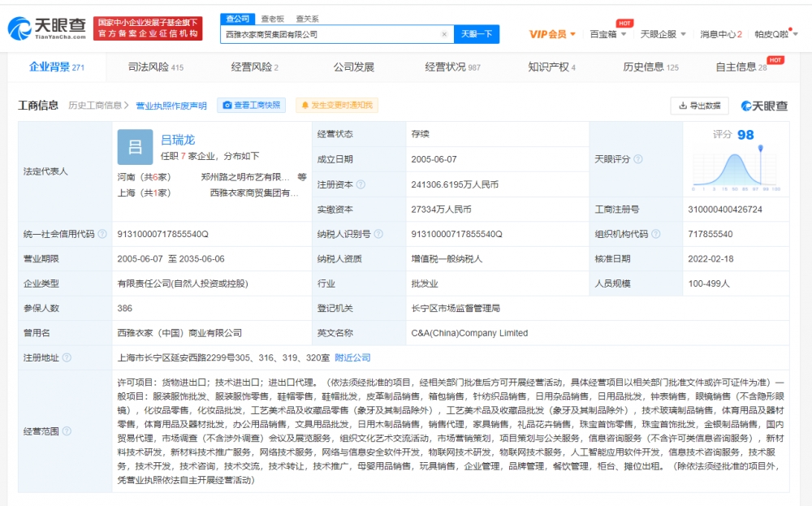This screenshot has height=506, width=812.
Task: Expand the 天眼企服 dropdown
Action: [662, 34]
